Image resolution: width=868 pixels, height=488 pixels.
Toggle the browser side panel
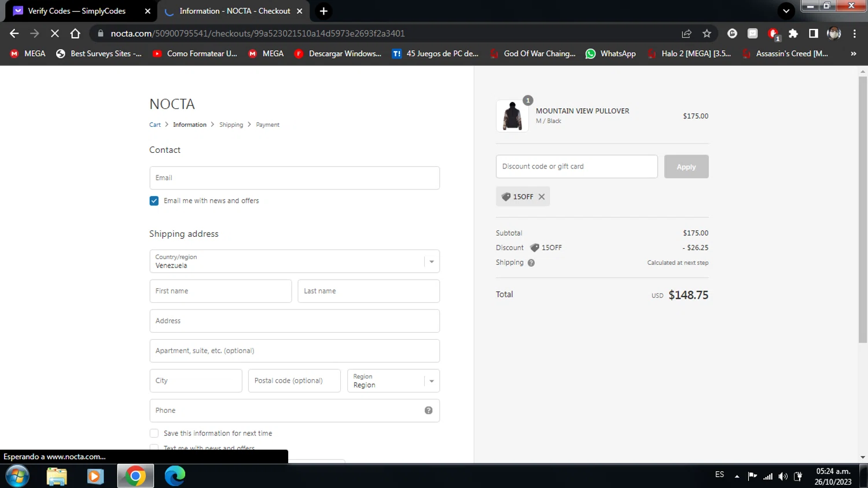tap(814, 34)
